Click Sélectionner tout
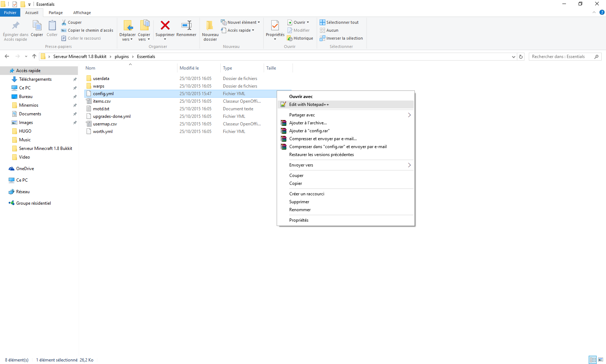606x364 pixels. [339, 22]
